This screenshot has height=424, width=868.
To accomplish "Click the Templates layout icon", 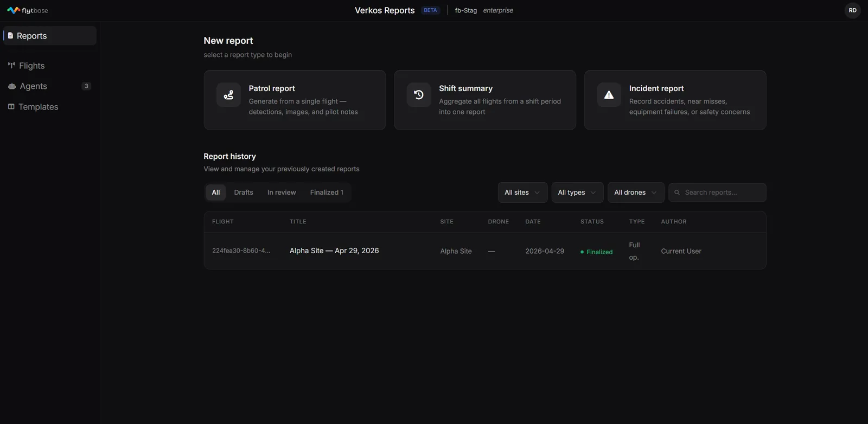I will point(11,107).
